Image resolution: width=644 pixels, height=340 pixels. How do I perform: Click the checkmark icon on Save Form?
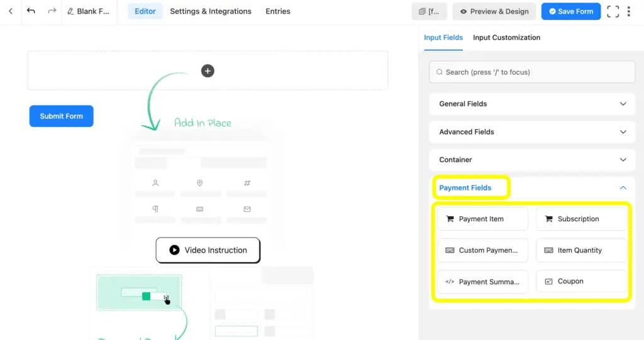point(552,11)
